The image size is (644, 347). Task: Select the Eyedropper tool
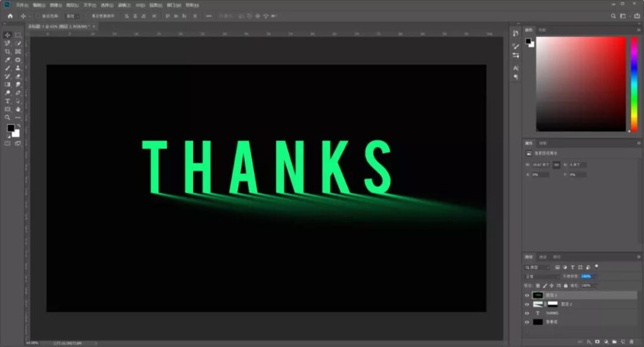[x=8, y=60]
